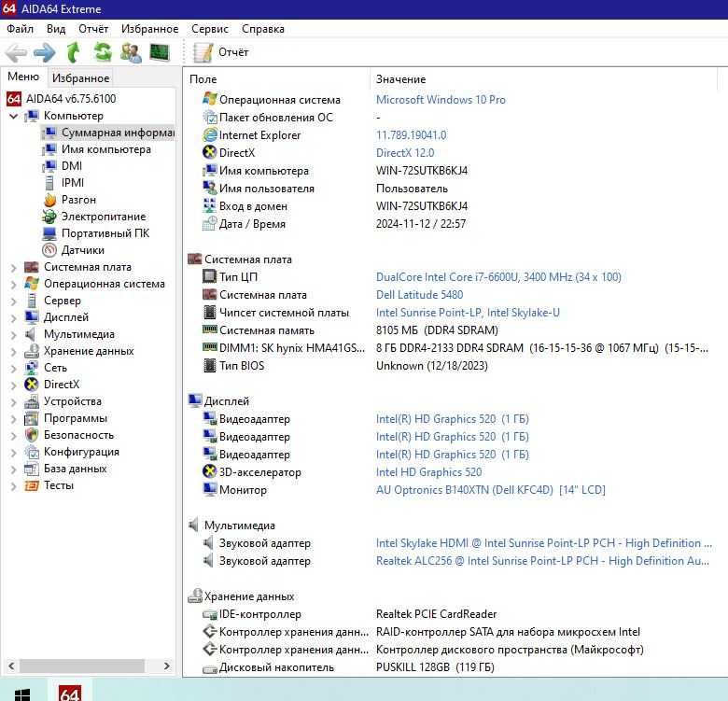The height and width of the screenshot is (701, 728).
Task: Expand the DirectX tree node
Action: [13, 385]
